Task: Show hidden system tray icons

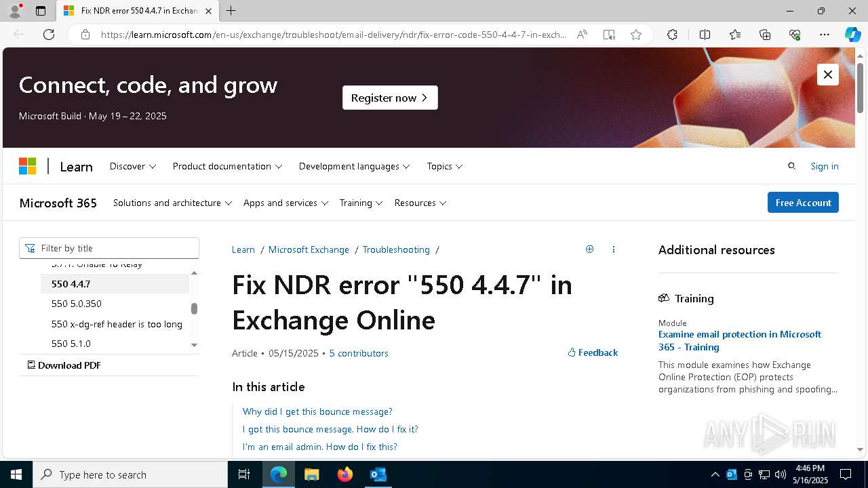Action: [715, 474]
